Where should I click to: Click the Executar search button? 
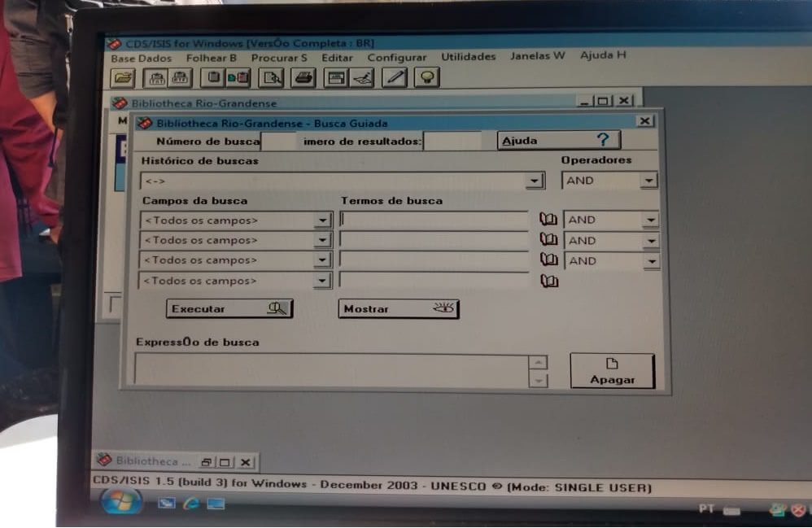click(x=229, y=308)
